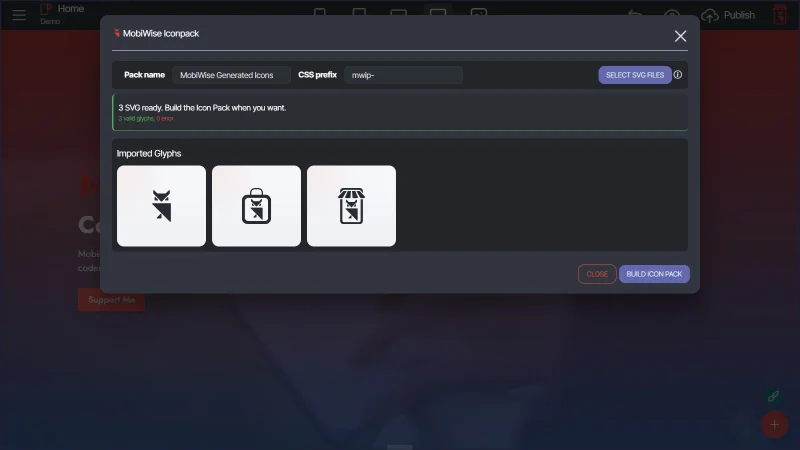Click the red MobiWise icon in top-right corner
800x450 pixels.
pos(780,15)
